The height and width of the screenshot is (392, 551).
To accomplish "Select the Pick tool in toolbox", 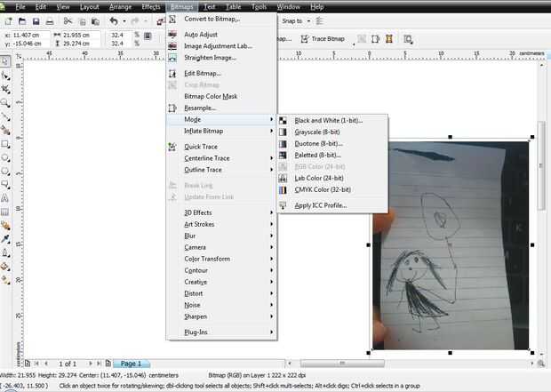I will (5, 61).
